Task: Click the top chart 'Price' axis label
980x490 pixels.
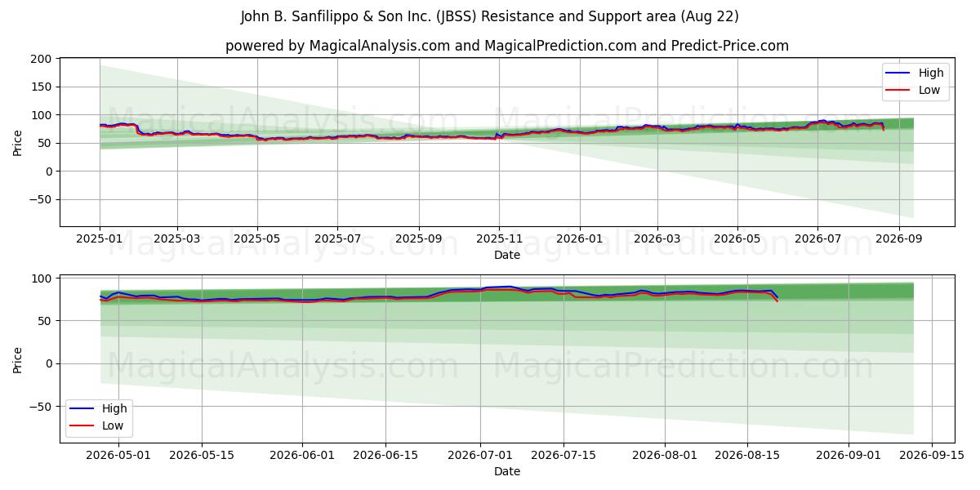Action: (x=18, y=142)
